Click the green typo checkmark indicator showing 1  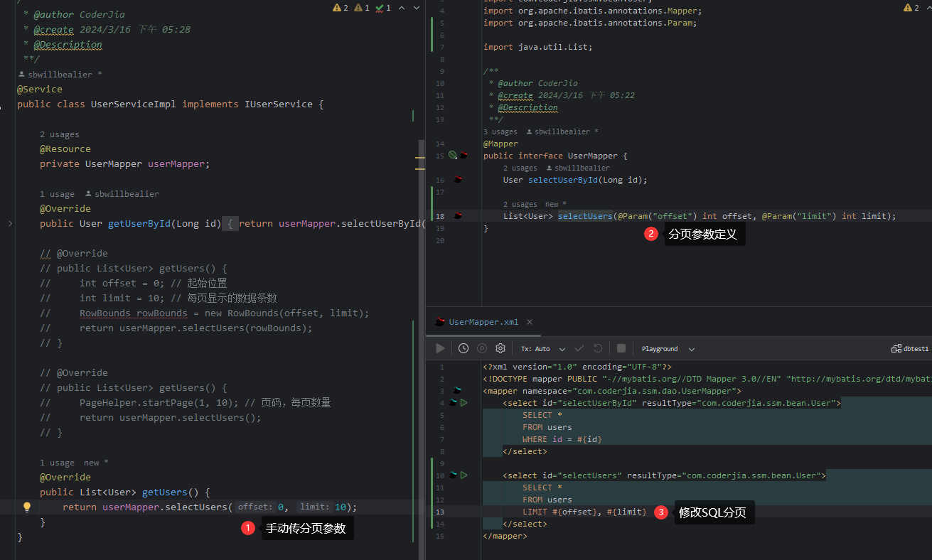coord(383,8)
